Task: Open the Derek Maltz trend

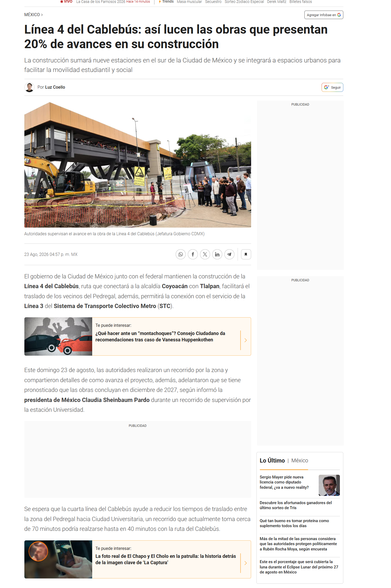Action: (x=277, y=2)
